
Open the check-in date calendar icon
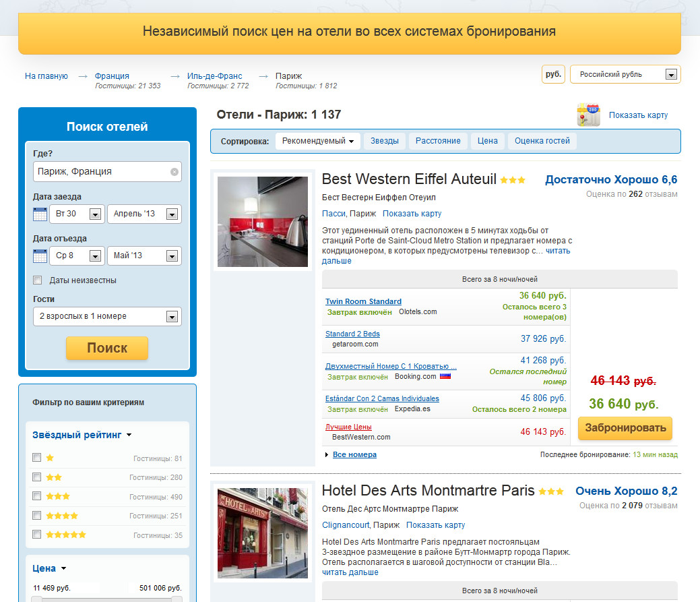tap(40, 214)
